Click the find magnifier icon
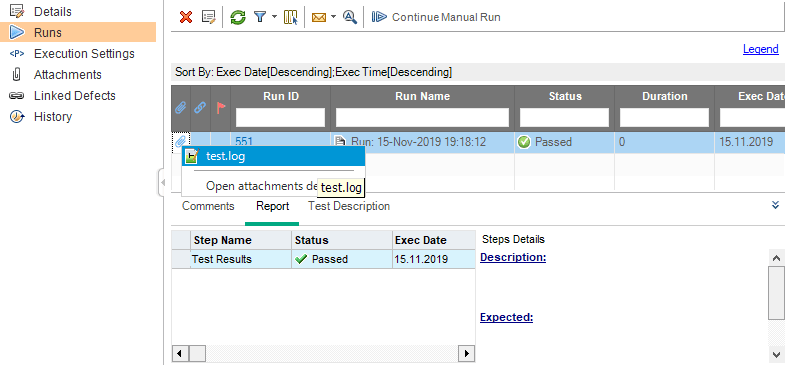Viewport: 785px width, 365px height. click(x=349, y=18)
